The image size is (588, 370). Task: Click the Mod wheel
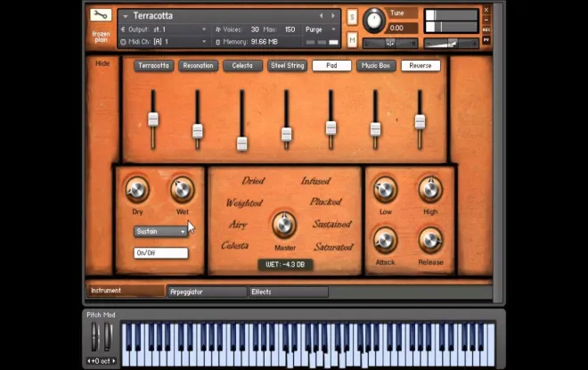[108, 337]
